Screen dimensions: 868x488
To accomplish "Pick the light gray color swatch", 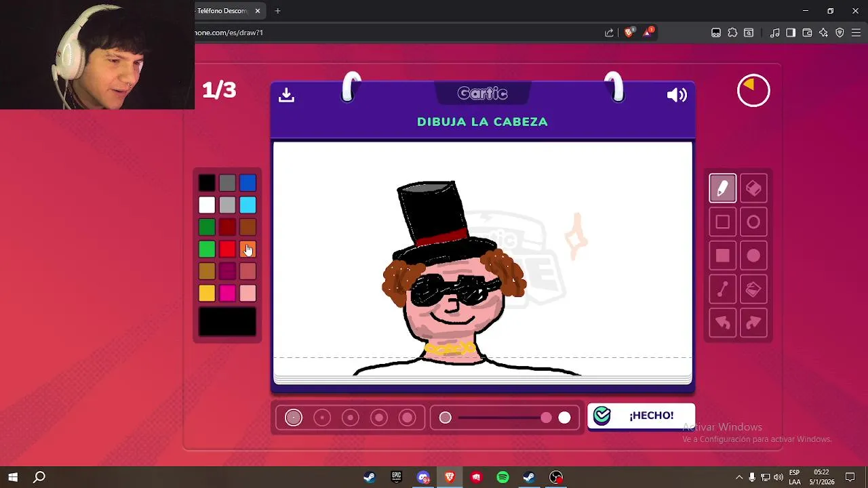I will [227, 205].
